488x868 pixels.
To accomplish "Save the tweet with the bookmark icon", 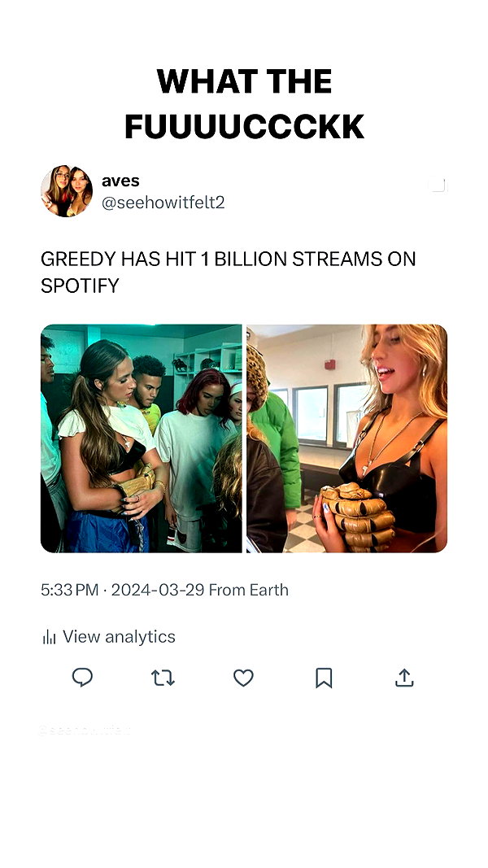I will tap(324, 678).
